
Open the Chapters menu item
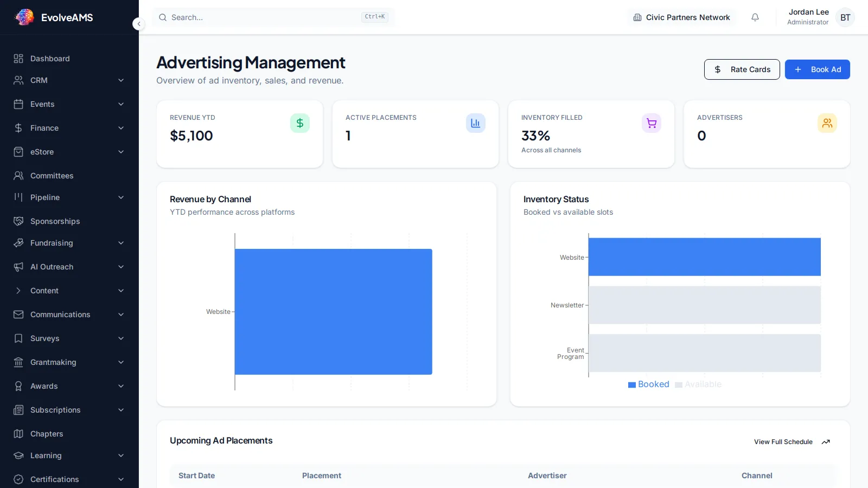click(69, 434)
